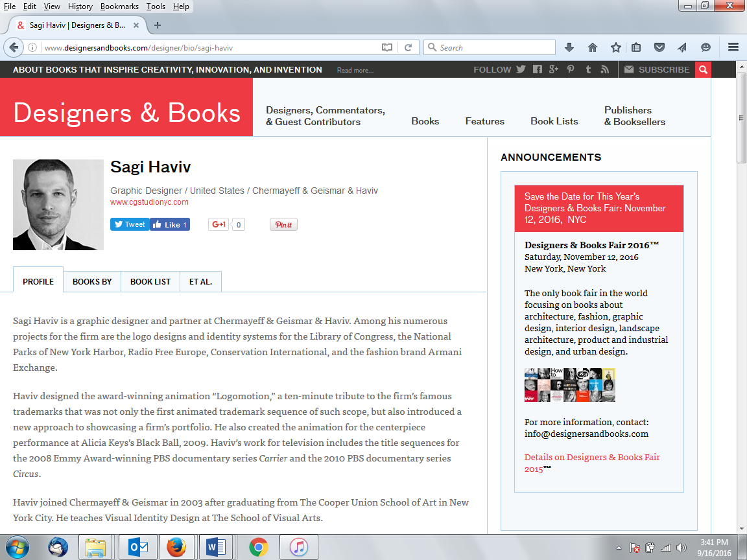Open Details on Designers & Books Fair 2015 link

tap(591, 463)
